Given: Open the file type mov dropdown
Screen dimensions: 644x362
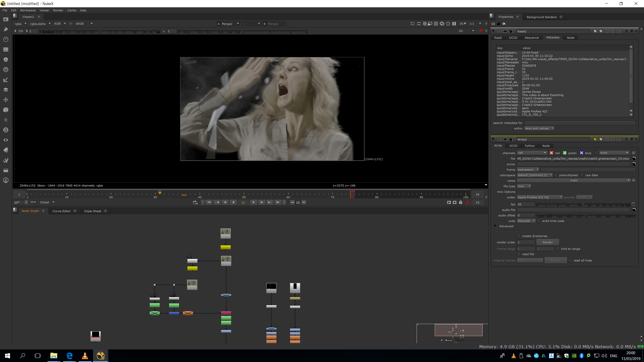Looking at the screenshot, I should coord(524,186).
